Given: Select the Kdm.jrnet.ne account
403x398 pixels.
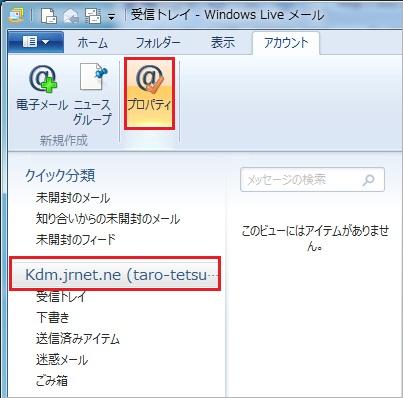Looking at the screenshot, I should tap(115, 274).
